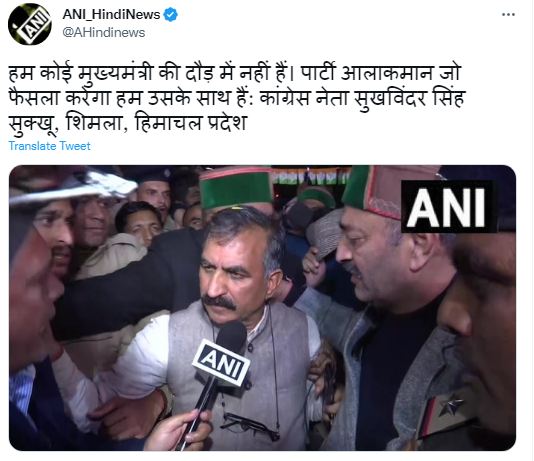Click the black microphone foam head
Screen dimensions: 534x461
pyautogui.click(x=231, y=336)
